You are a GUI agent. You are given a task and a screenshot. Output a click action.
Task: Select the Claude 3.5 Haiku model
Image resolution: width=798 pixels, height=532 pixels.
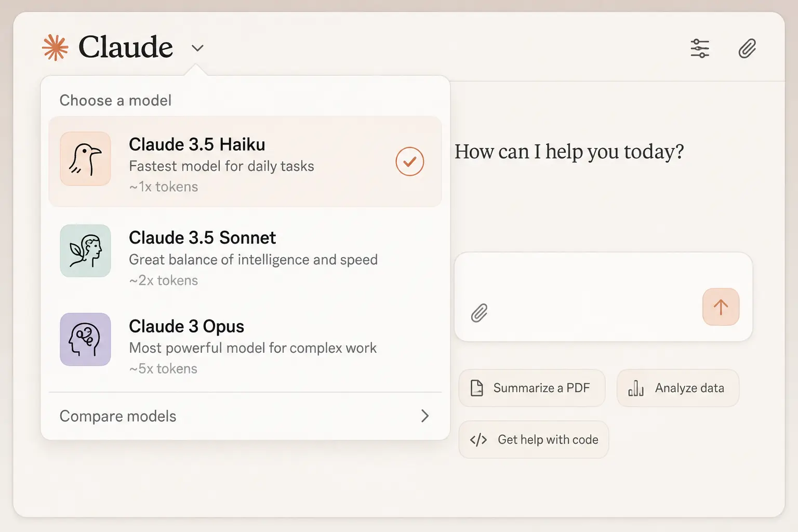[x=245, y=162]
